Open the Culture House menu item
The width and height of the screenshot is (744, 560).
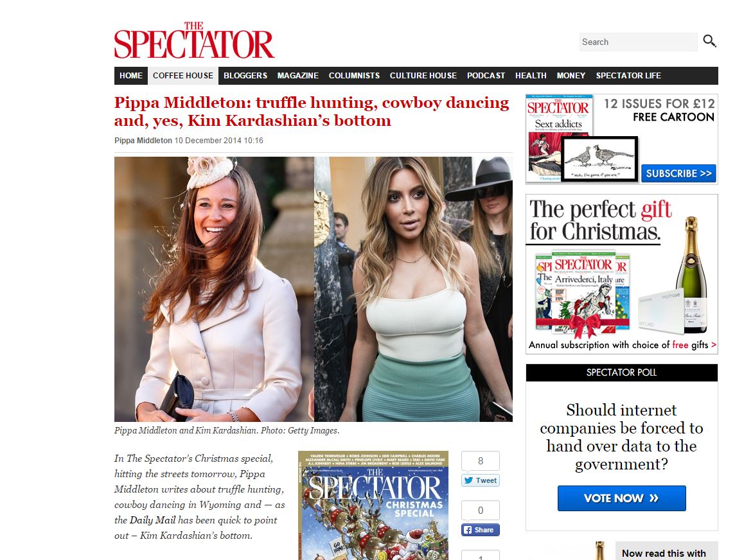click(x=423, y=75)
